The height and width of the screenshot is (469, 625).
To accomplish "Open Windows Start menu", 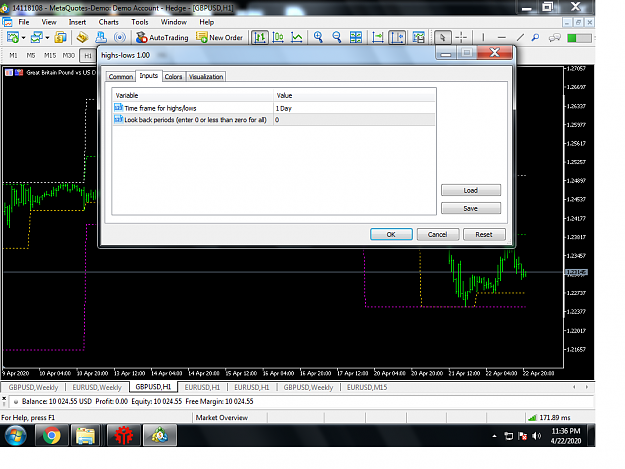I will point(16,436).
